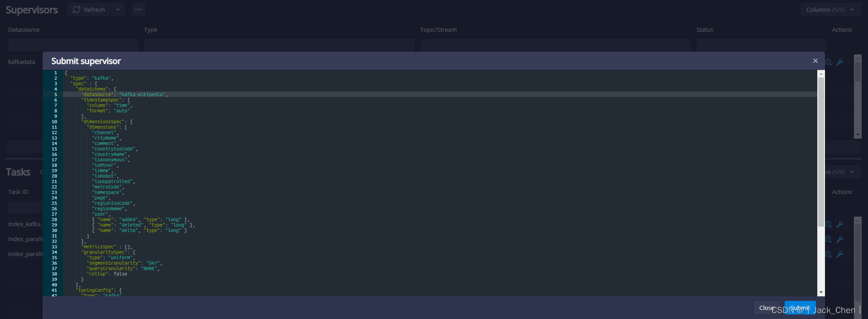The height and width of the screenshot is (319, 868).
Task: Click the Close button in dialog footer
Action: tap(767, 308)
